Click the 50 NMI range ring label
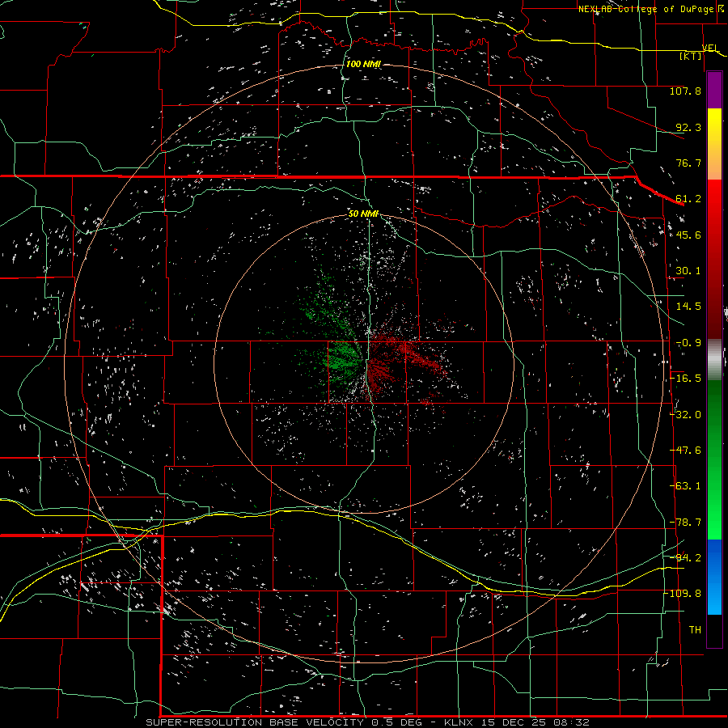 point(363,214)
